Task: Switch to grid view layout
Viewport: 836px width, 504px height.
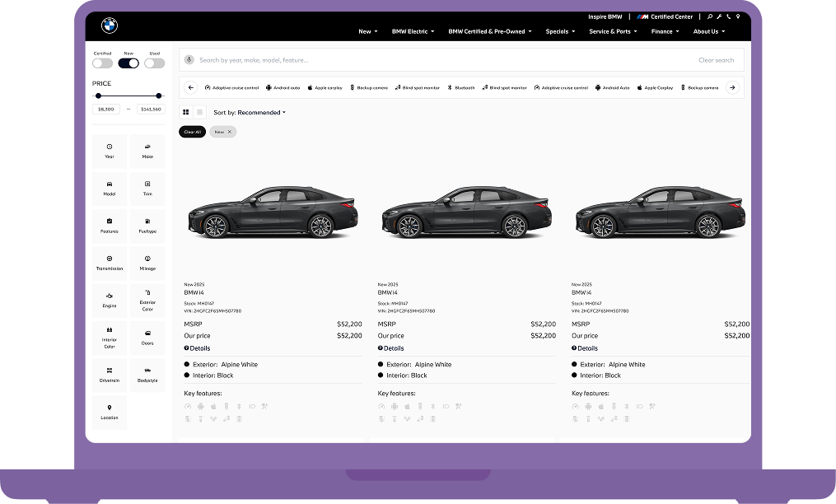Action: point(185,112)
